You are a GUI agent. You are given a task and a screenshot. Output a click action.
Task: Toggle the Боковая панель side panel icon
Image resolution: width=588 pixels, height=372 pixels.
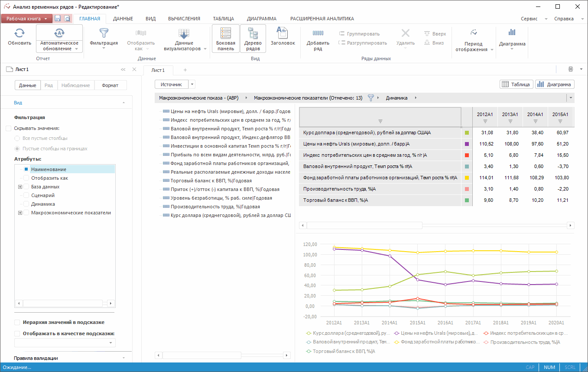tap(225, 33)
